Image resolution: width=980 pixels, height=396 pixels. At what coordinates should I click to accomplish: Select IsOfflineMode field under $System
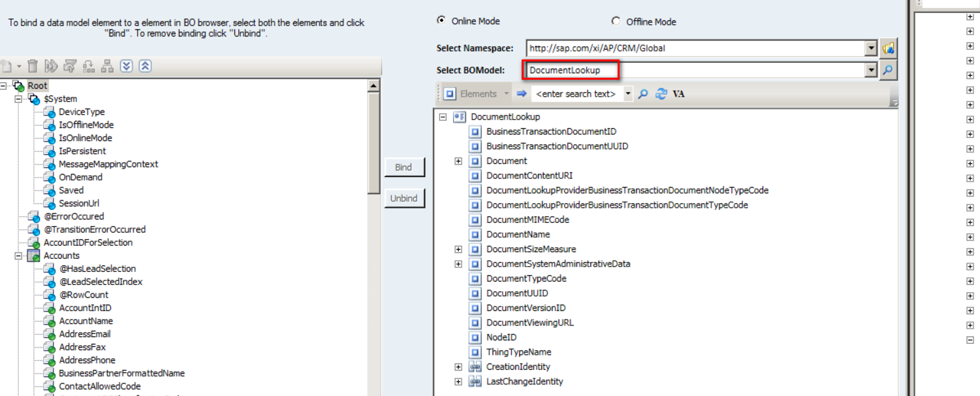(86, 125)
